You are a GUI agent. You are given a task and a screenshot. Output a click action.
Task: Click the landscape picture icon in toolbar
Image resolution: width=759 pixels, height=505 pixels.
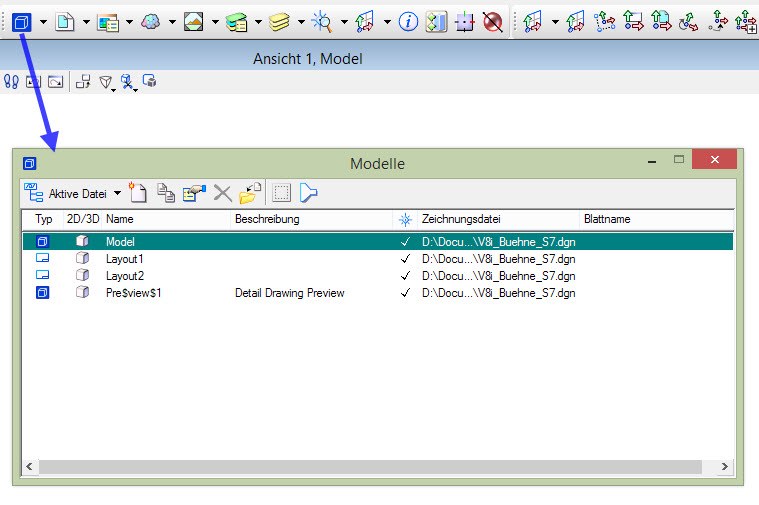pos(194,22)
